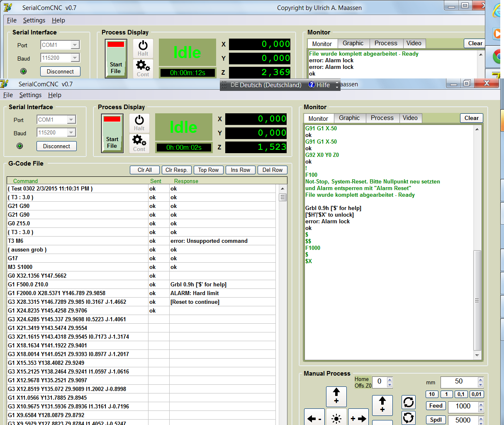
Task: Click the connection status LED in back window
Action: pyautogui.click(x=23, y=71)
